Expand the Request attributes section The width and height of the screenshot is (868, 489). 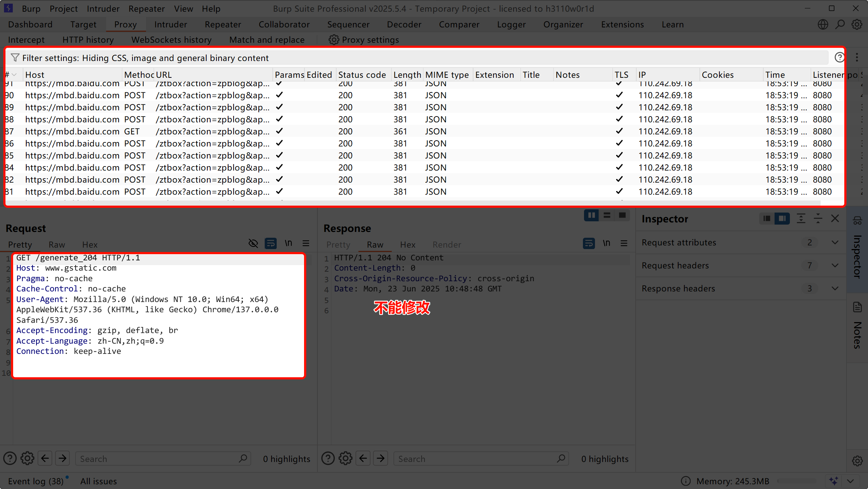coord(835,242)
